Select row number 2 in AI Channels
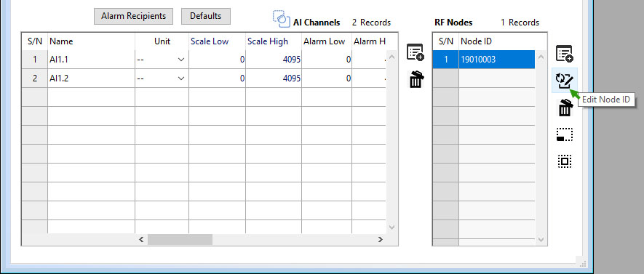The width and height of the screenshot is (644, 274). tap(34, 78)
